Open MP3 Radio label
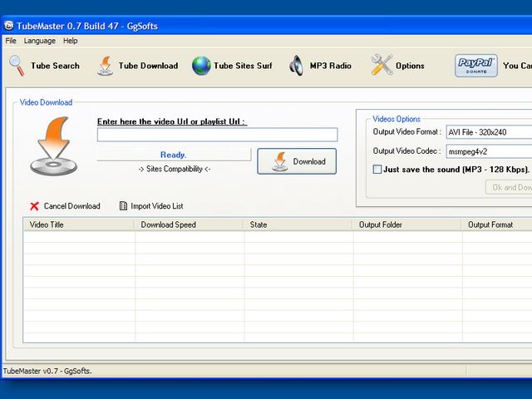Viewport: 532px width, 399px height. coord(331,66)
